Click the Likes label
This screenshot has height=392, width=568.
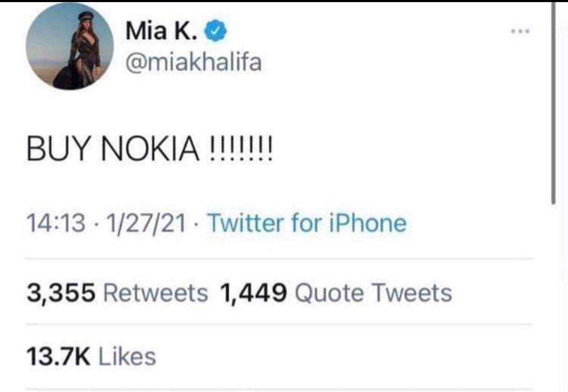point(127,357)
